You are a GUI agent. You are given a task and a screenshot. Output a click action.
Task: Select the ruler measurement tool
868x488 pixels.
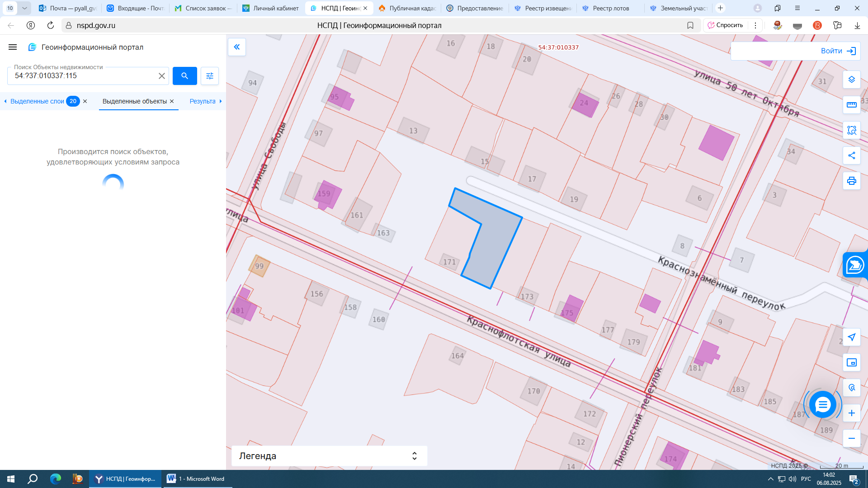pos(851,105)
